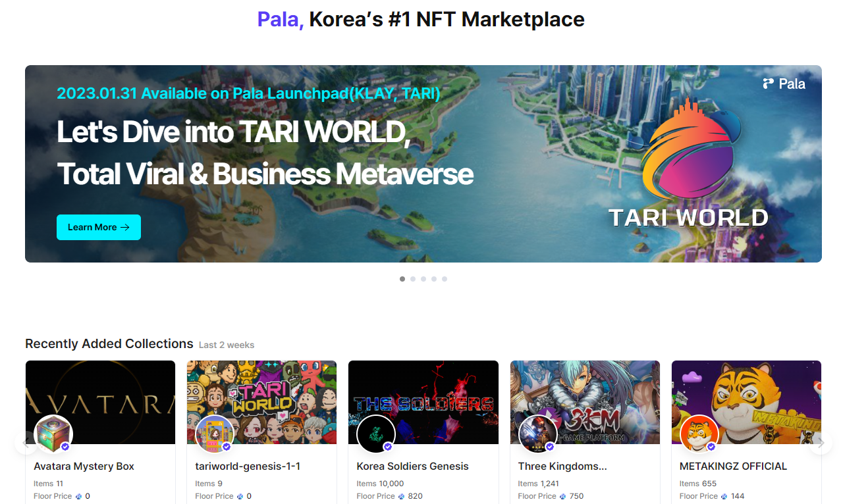Click THE SOLDIERS collection banner thumbnail
This screenshot has width=841, height=504.
pos(423,402)
